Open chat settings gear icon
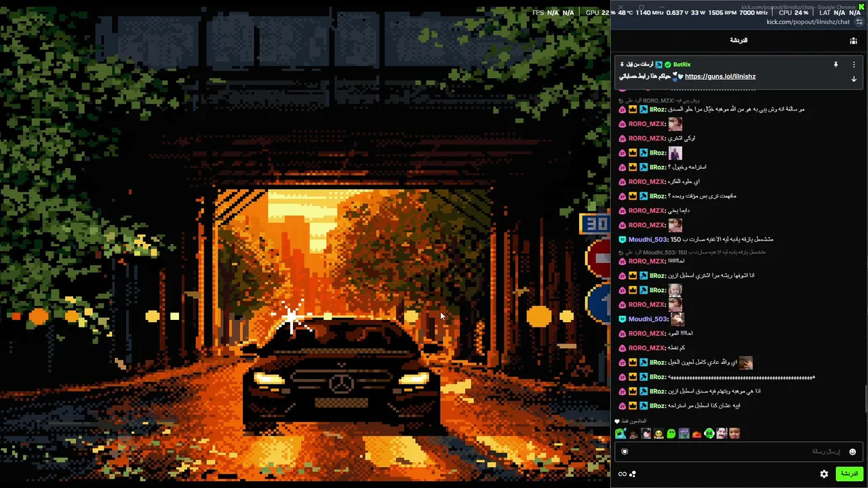Image resolution: width=868 pixels, height=488 pixels. coord(824,474)
